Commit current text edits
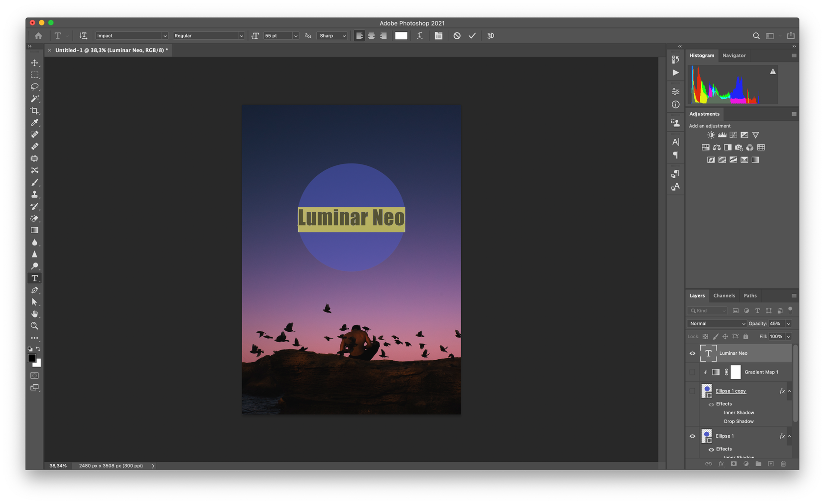 pyautogui.click(x=472, y=36)
